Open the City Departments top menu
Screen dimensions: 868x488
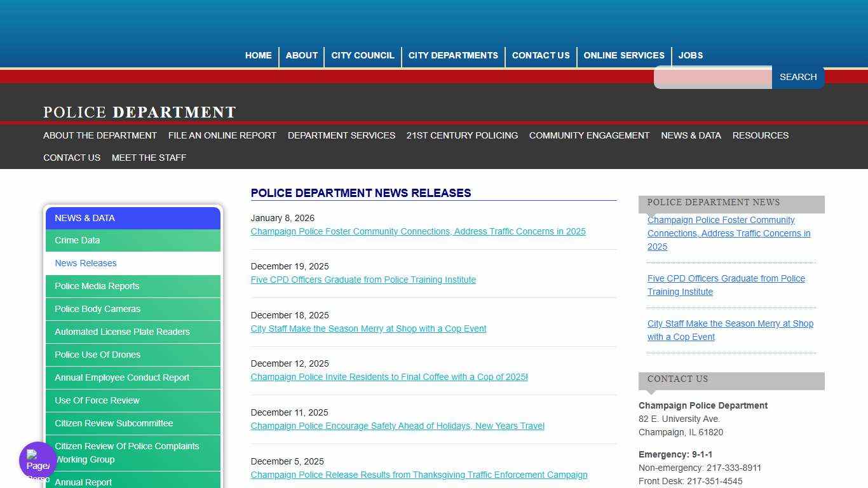coord(453,55)
